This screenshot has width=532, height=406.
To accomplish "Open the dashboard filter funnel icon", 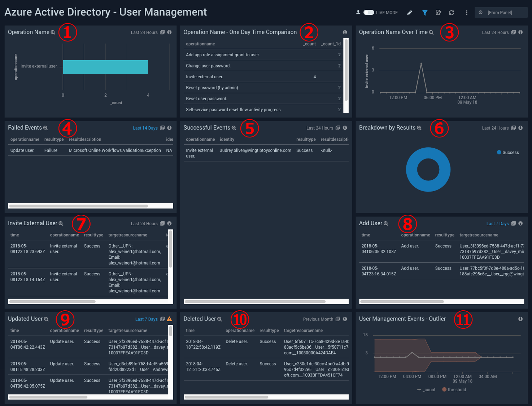I will pyautogui.click(x=425, y=13).
